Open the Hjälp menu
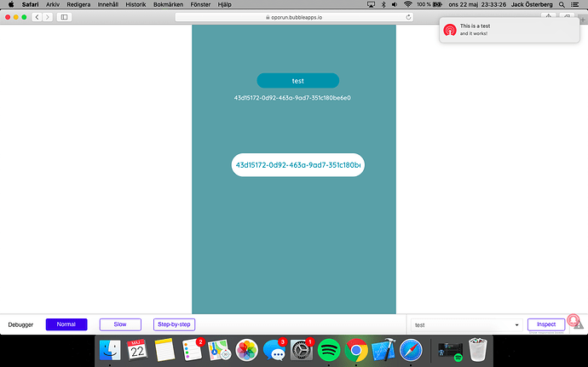Image resolution: width=588 pixels, height=367 pixels. [x=224, y=4]
